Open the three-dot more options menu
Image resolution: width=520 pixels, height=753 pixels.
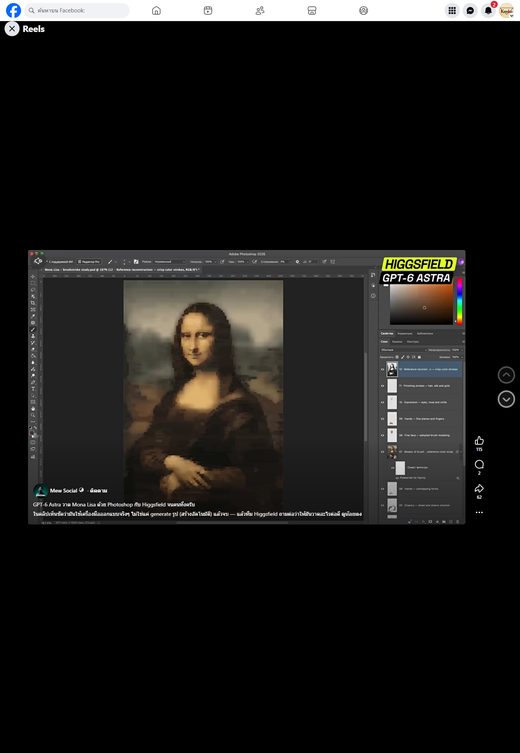pyautogui.click(x=479, y=512)
